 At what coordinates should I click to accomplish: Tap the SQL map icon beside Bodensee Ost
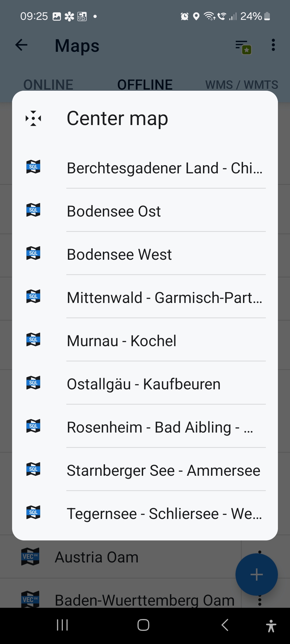point(33,210)
